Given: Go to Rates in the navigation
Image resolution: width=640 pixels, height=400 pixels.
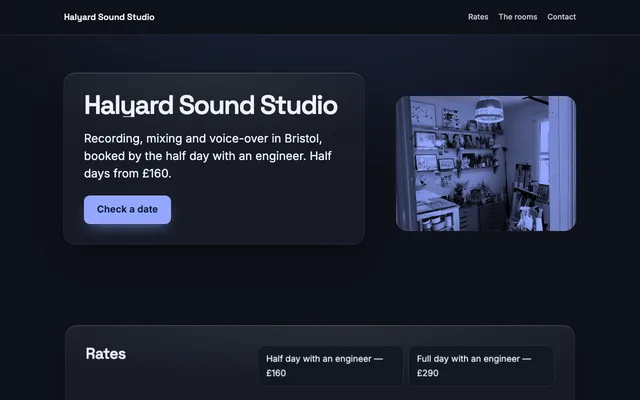Looking at the screenshot, I should (x=478, y=17).
